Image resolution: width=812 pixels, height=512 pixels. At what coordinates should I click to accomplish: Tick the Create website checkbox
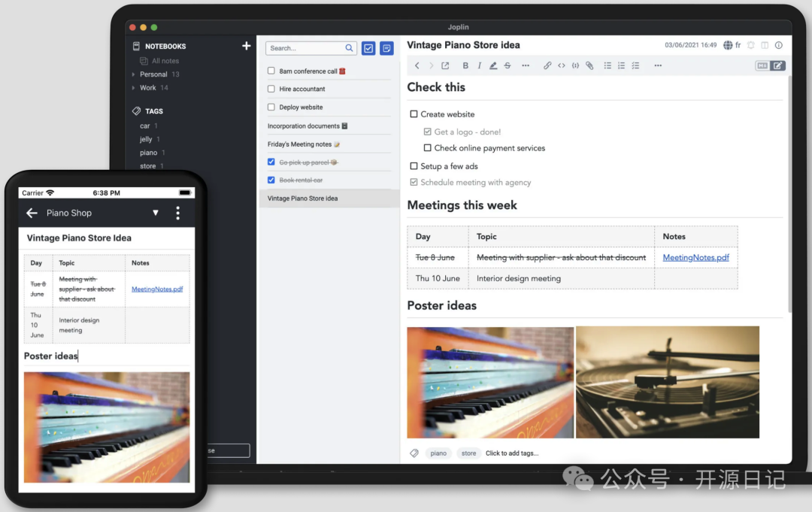pyautogui.click(x=414, y=114)
